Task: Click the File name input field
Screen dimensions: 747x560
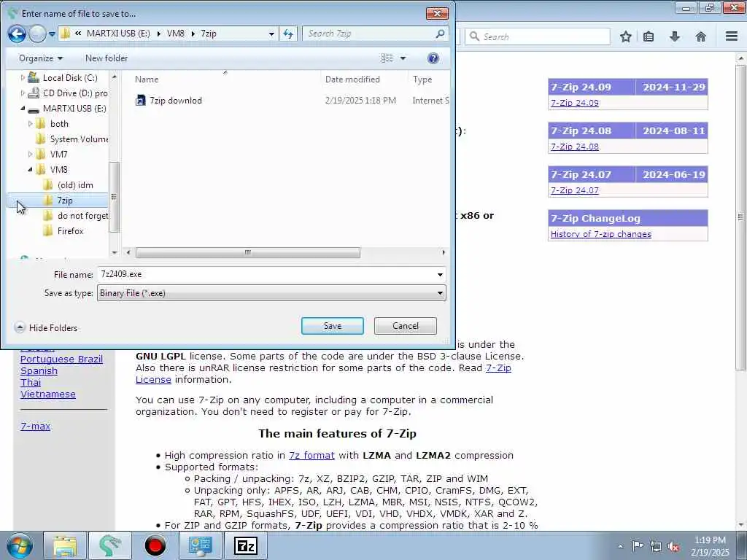Action: pos(266,274)
